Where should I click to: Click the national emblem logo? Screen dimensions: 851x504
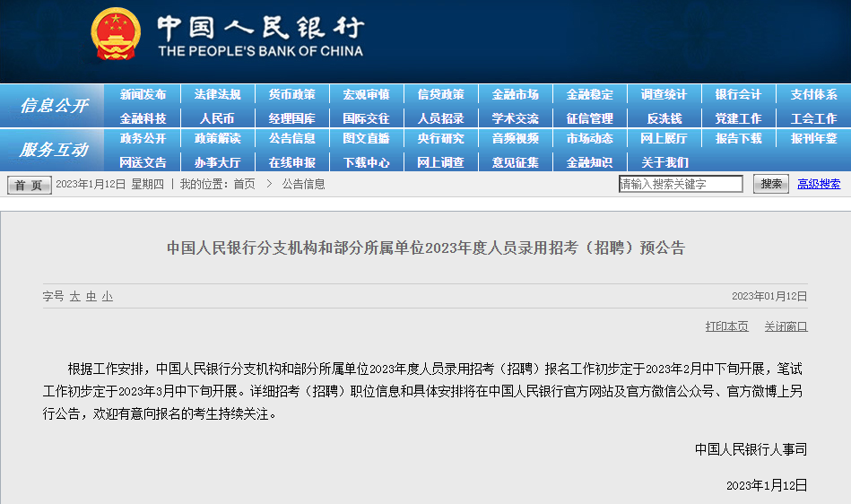[x=116, y=35]
